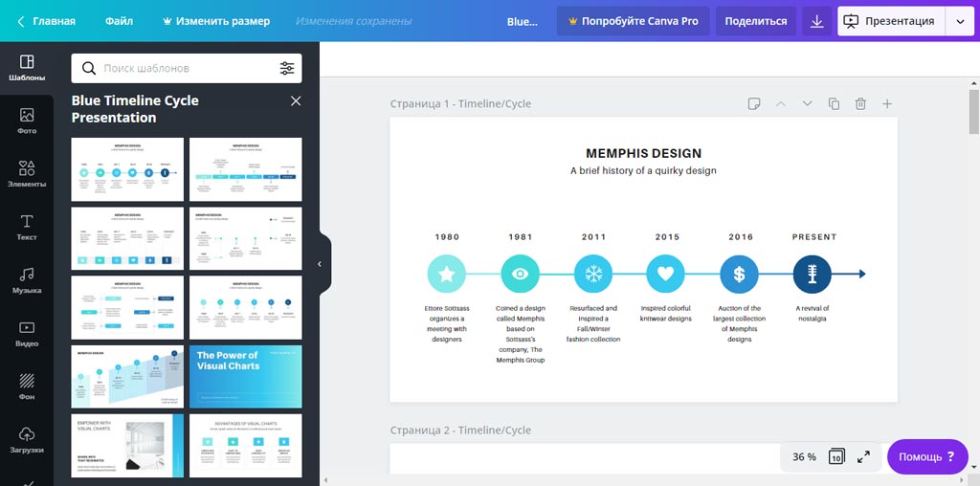Viewport: 980px width, 486px height.
Task: Click the download arrow icon in top bar
Action: [816, 21]
